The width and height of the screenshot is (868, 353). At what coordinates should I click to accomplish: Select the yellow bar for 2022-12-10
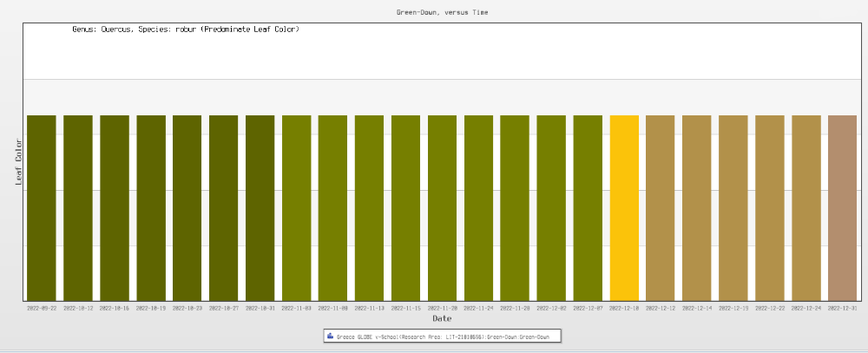(624, 208)
